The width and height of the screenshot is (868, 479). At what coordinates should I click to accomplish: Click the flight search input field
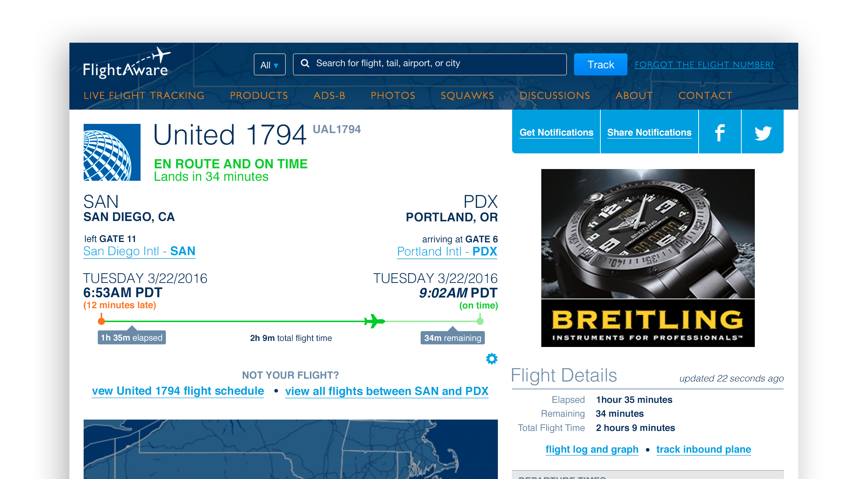coord(430,64)
